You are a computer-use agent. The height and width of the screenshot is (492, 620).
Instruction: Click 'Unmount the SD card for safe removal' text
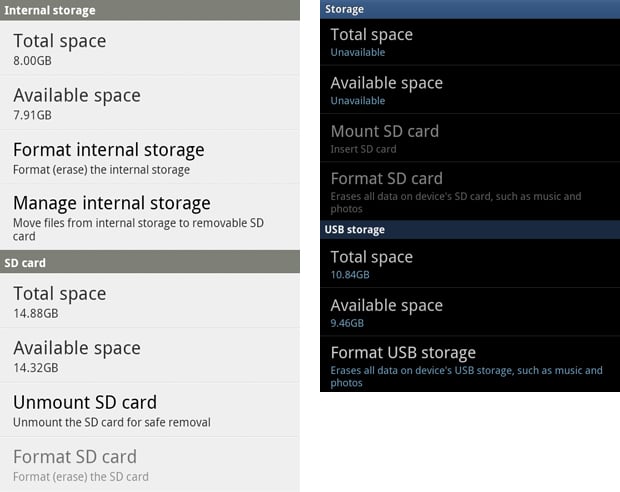[x=112, y=422]
